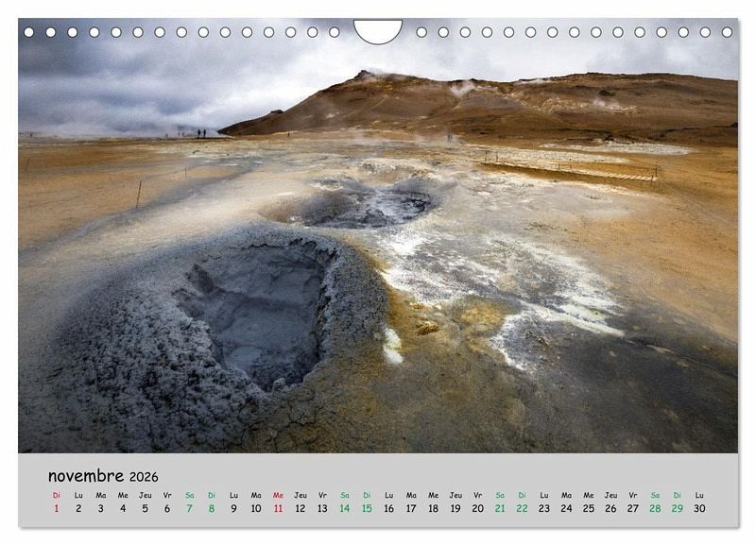Select date 26 in the calendar strip

[610, 508]
